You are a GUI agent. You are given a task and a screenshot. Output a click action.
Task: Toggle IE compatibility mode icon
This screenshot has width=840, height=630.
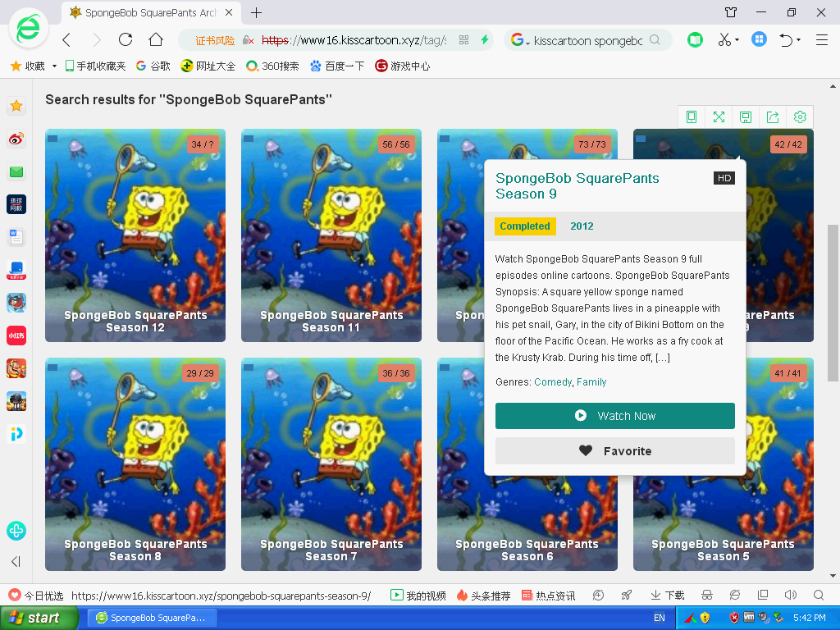click(735, 595)
